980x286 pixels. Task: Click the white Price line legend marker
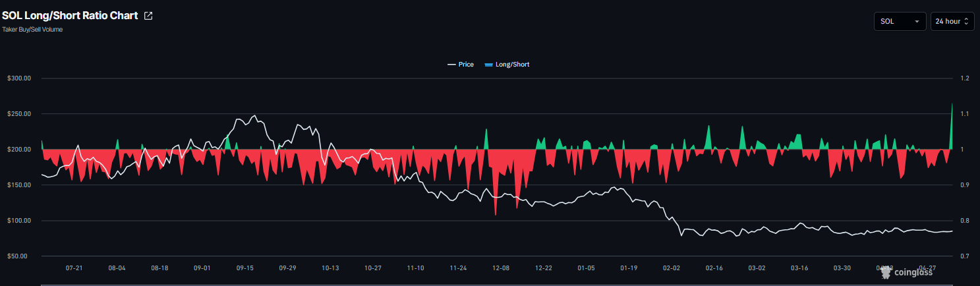pyautogui.click(x=451, y=65)
